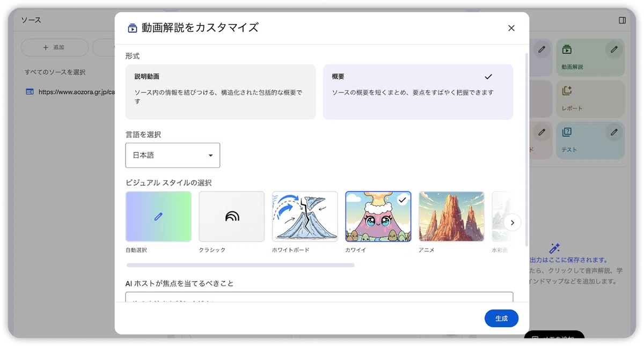Screen dimensions: 644x346
Task: Click the 言語を選択 label
Action: coord(143,135)
